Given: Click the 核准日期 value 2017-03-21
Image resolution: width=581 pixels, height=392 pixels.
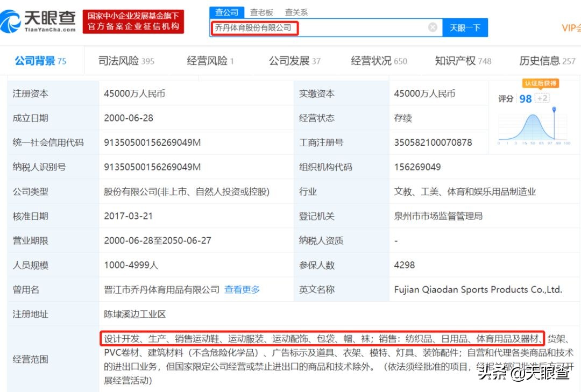Looking at the screenshot, I should (128, 216).
